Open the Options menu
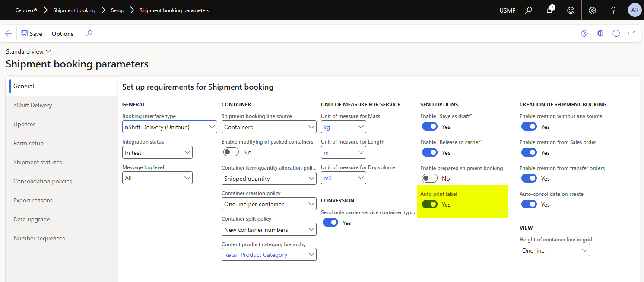The height and width of the screenshot is (282, 644). click(63, 33)
